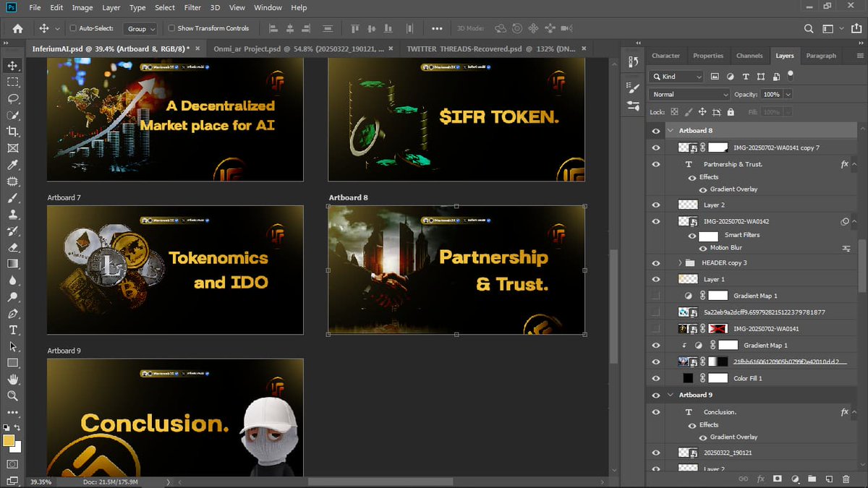Select the Horizontal Type tool
Image resolution: width=868 pixels, height=488 pixels.
[x=12, y=330]
